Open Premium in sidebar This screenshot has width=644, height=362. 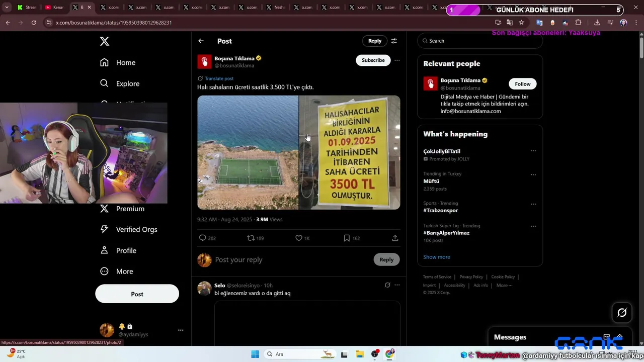[x=123, y=209]
